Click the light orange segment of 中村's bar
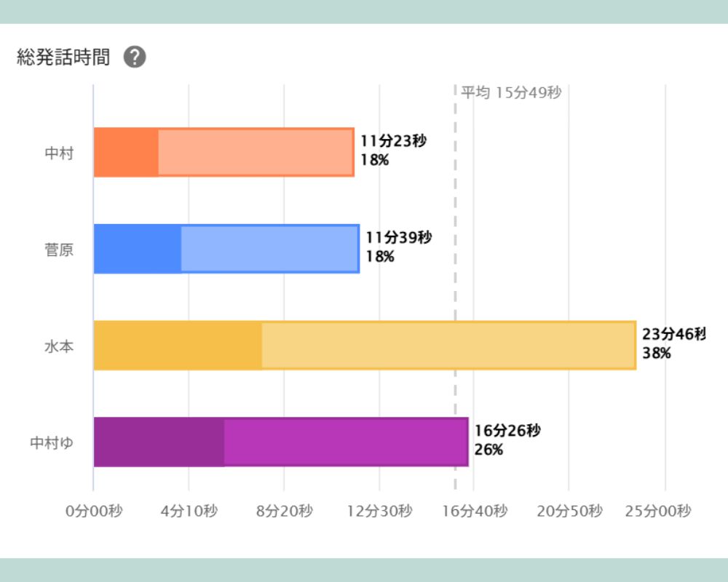 pyautogui.click(x=256, y=152)
